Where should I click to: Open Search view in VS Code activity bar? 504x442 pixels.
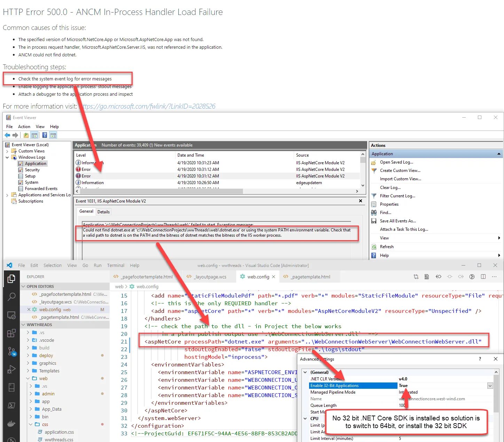click(11, 297)
